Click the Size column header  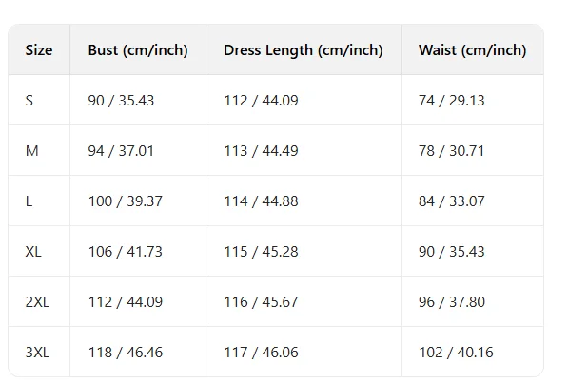pos(39,49)
